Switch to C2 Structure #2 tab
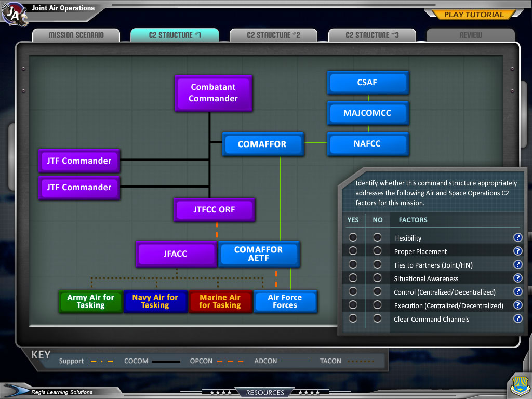The image size is (532, 399). [273, 35]
